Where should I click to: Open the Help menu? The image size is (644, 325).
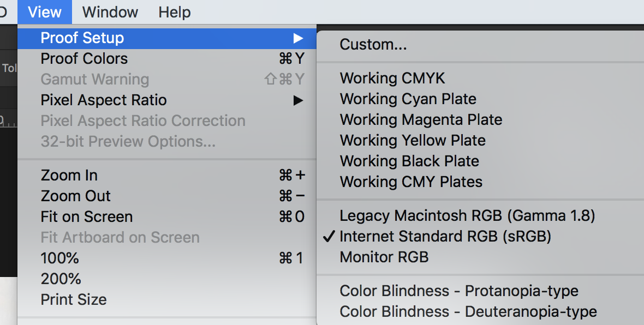tap(174, 11)
